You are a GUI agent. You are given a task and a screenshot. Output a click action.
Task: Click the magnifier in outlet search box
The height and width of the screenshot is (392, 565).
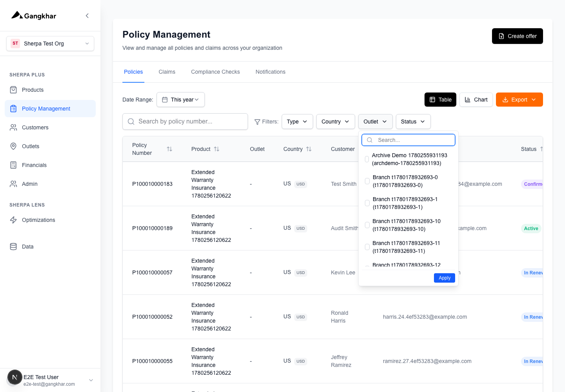(370, 140)
